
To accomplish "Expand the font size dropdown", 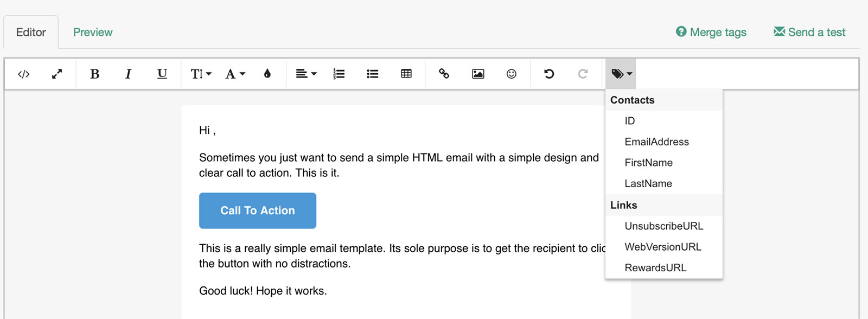I will coord(201,74).
